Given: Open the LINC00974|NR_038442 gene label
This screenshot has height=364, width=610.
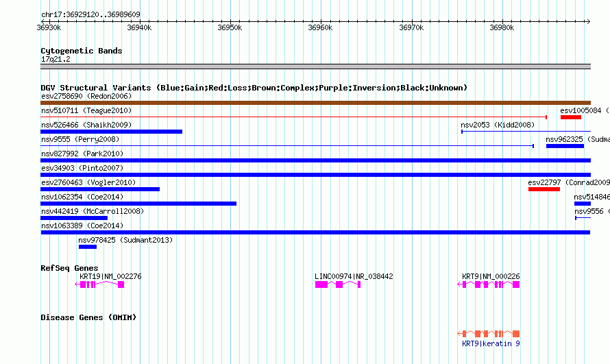Looking at the screenshot, I should coord(354,276).
